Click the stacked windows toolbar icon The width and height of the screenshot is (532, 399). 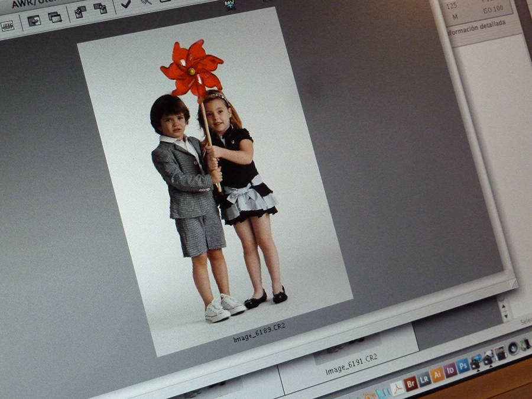pyautogui.click(x=55, y=17)
